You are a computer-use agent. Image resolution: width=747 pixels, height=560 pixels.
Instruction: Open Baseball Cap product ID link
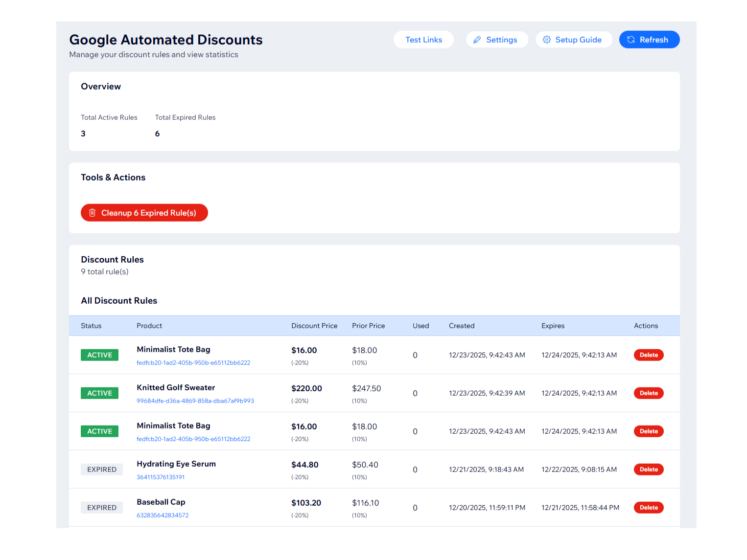pos(163,515)
